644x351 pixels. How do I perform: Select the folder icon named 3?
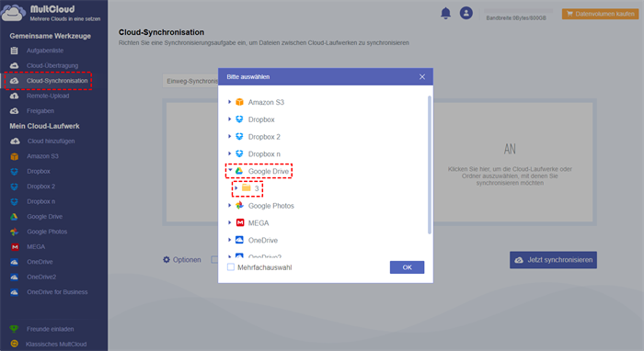pos(247,187)
